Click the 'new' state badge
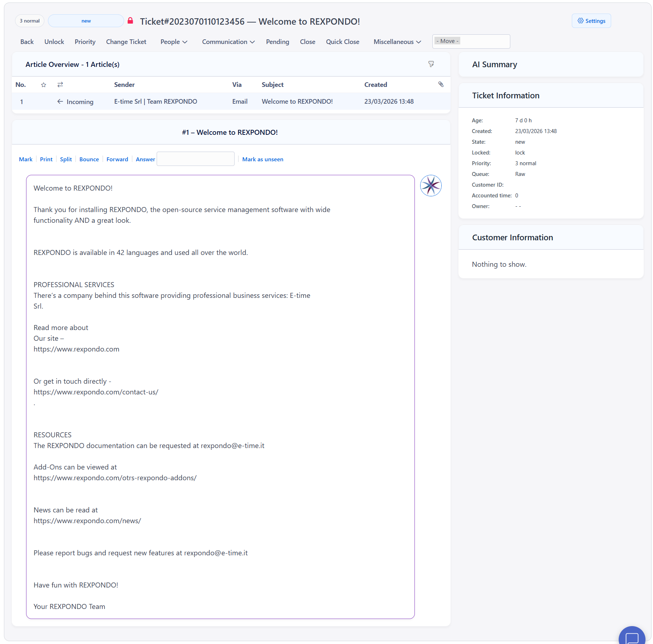Screen dimensions: 653x644 [86, 21]
